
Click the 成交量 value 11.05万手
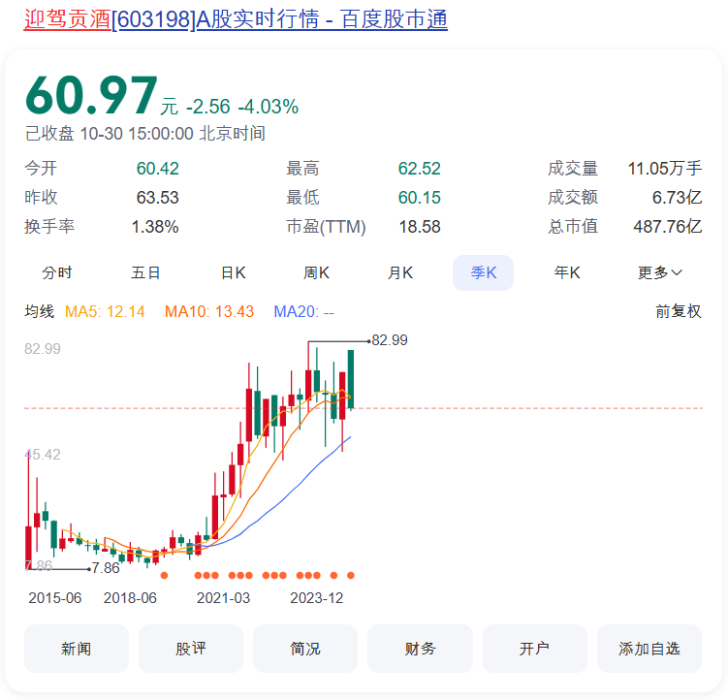click(x=665, y=169)
